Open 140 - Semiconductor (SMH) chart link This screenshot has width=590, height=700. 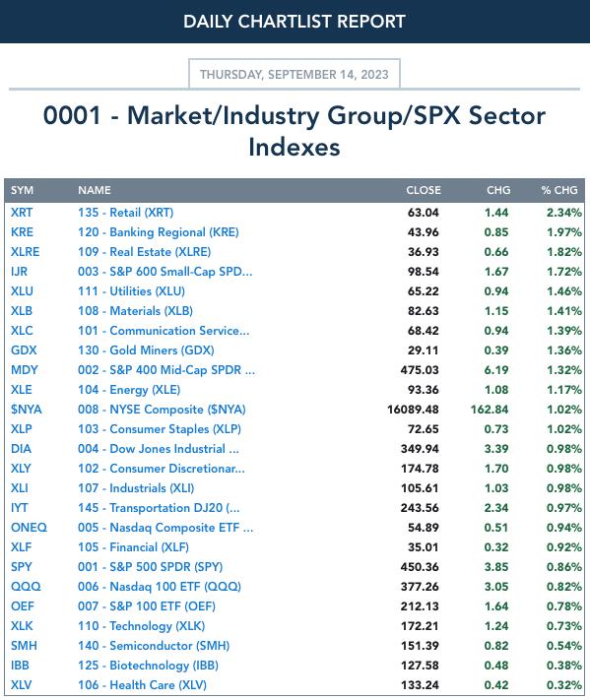point(154,646)
